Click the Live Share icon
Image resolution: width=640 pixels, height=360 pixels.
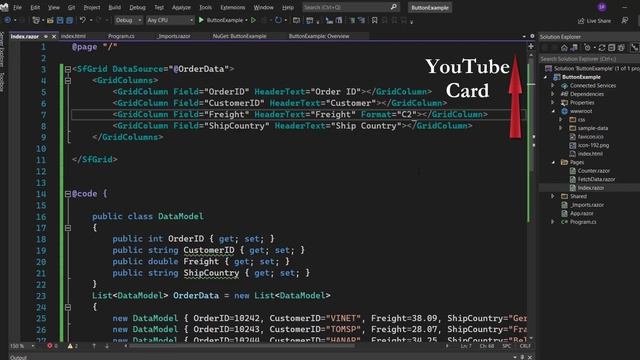tap(581, 20)
